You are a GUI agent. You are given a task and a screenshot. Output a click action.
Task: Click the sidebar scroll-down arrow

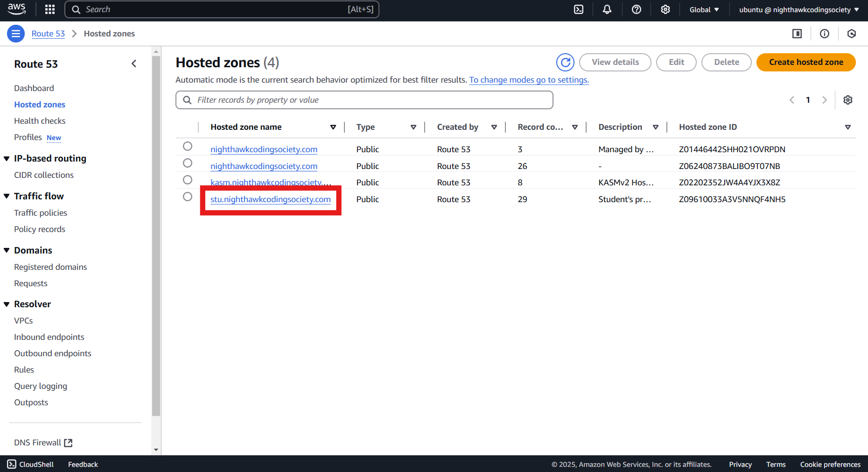pyautogui.click(x=156, y=450)
